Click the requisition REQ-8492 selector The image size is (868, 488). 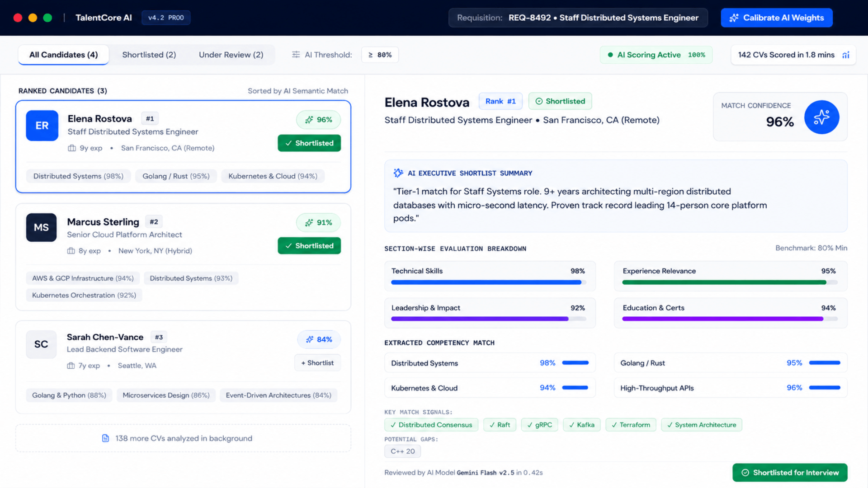pyautogui.click(x=578, y=18)
